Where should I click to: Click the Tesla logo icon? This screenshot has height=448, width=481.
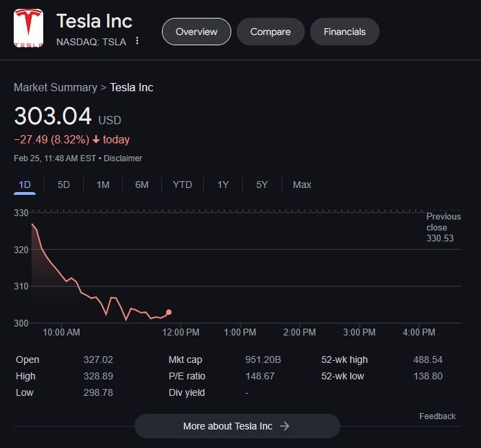point(28,28)
